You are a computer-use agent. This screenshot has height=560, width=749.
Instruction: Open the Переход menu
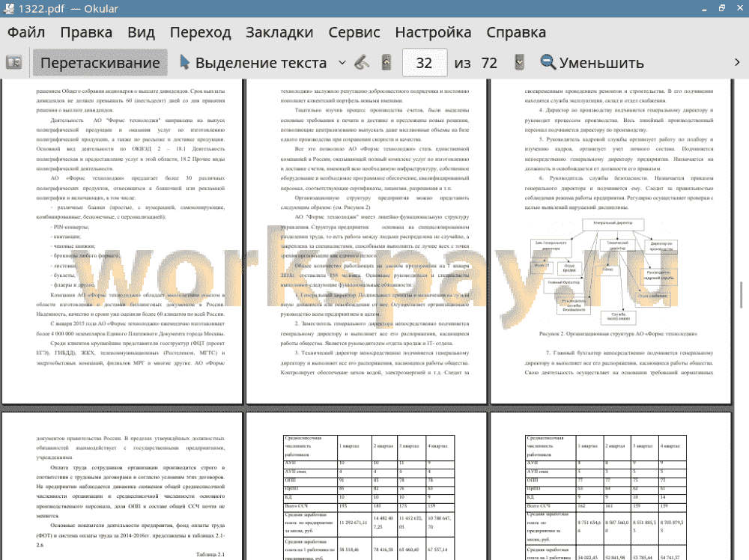[x=201, y=32]
